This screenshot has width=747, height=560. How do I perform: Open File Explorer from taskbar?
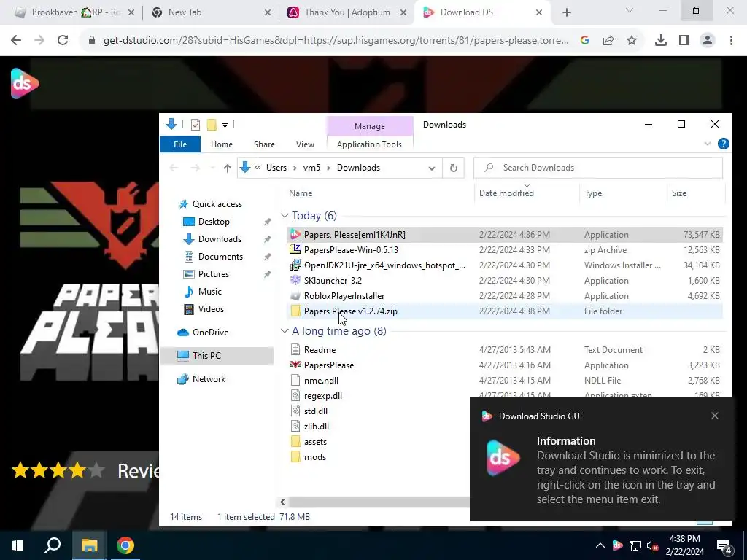[x=89, y=545]
